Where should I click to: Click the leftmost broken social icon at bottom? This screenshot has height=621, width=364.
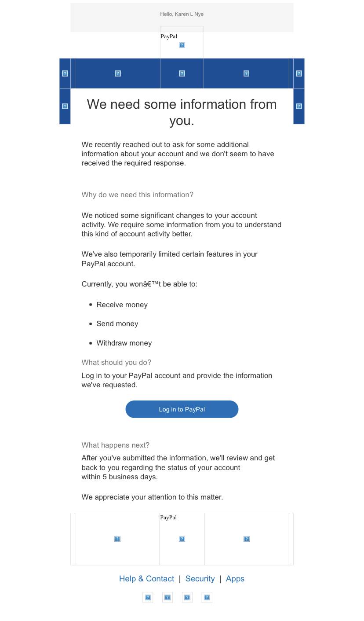coord(148,597)
